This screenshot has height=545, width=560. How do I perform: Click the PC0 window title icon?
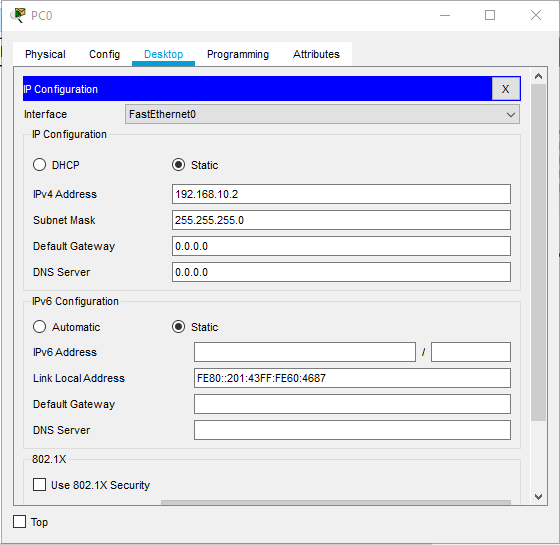(18, 15)
